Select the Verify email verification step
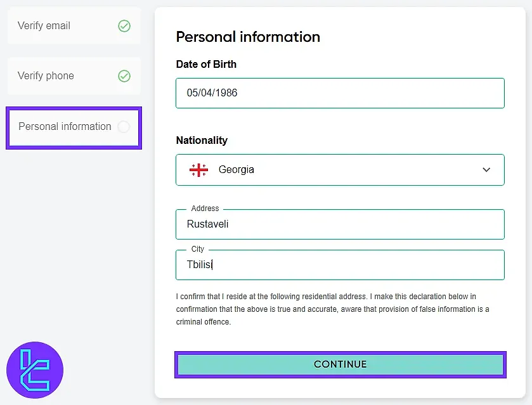 (x=70, y=25)
